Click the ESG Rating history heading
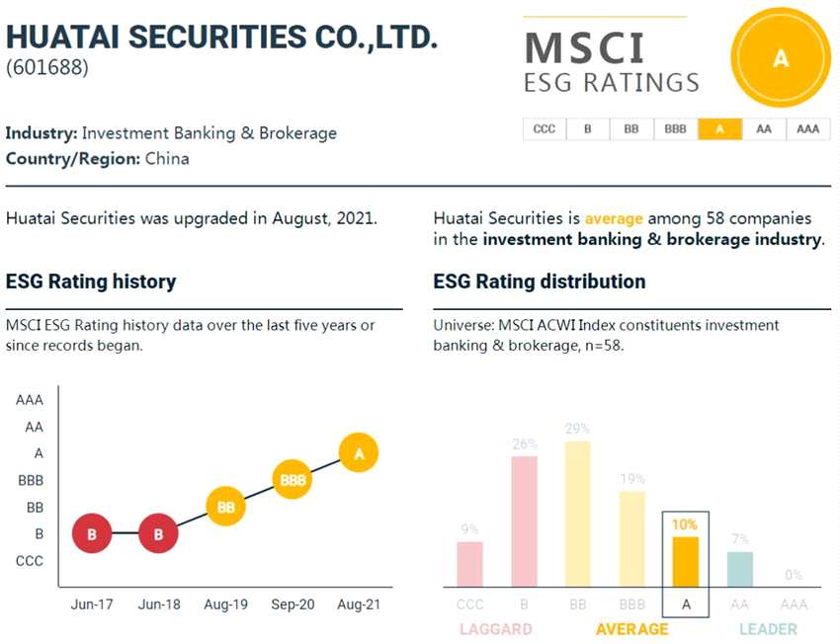The width and height of the screenshot is (840, 644). [91, 282]
